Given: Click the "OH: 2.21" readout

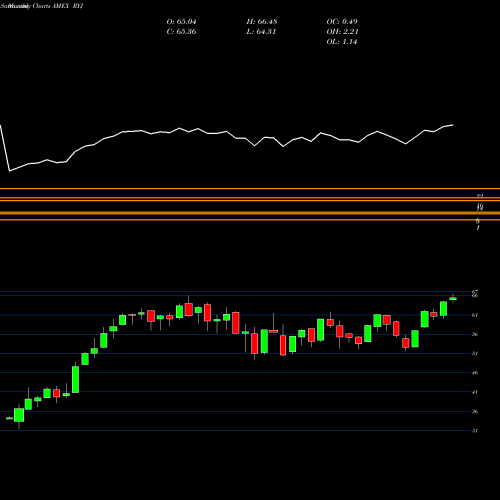Looking at the screenshot, I should click(342, 32).
